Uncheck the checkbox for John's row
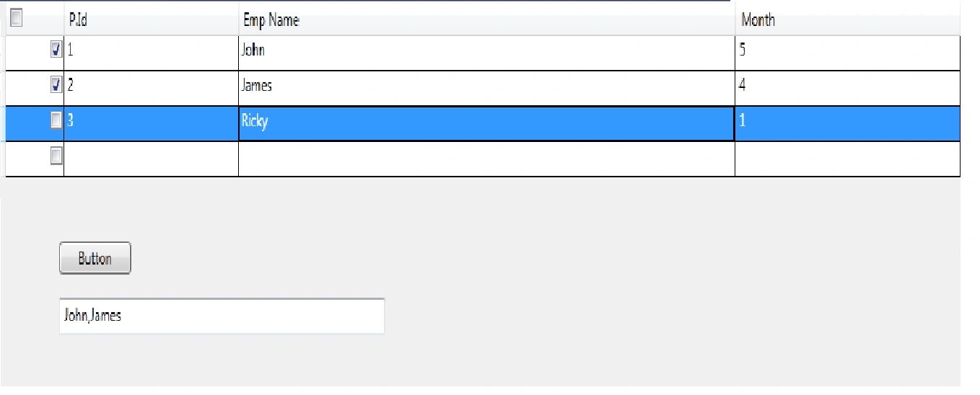This screenshot has height=395, width=980. coord(56,50)
